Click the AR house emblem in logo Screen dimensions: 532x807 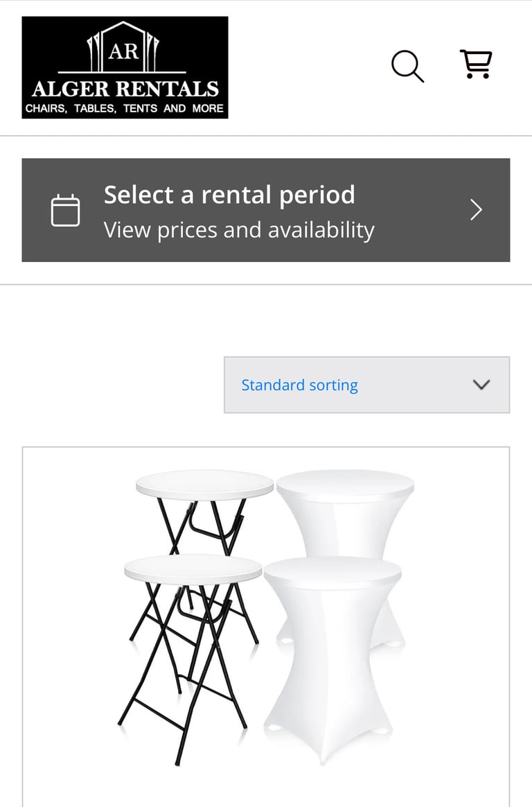pyautogui.click(x=123, y=47)
